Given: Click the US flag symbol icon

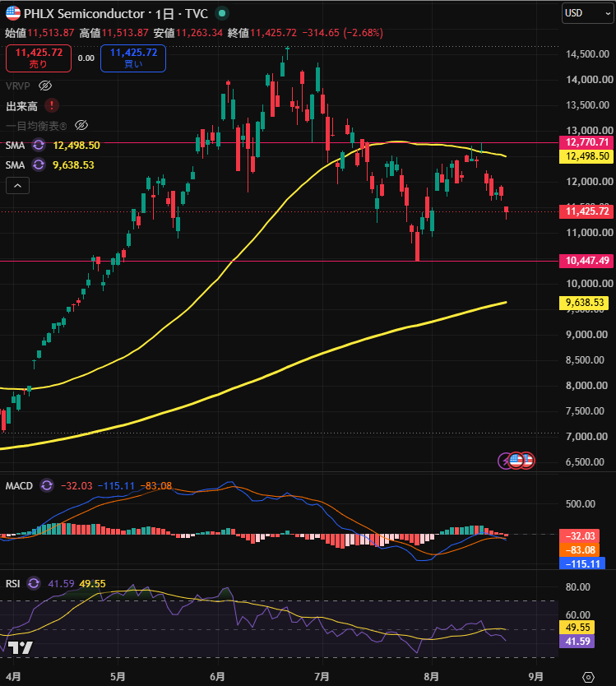Looking at the screenshot, I should pos(12,13).
